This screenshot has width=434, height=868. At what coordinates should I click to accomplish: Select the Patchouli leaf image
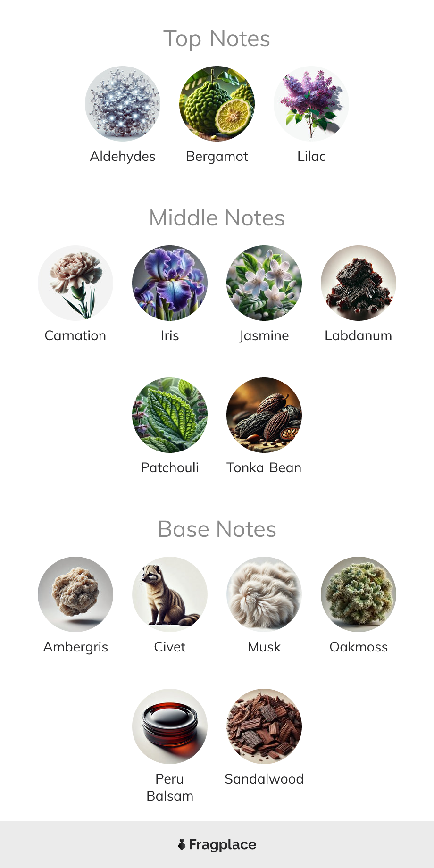tap(170, 415)
